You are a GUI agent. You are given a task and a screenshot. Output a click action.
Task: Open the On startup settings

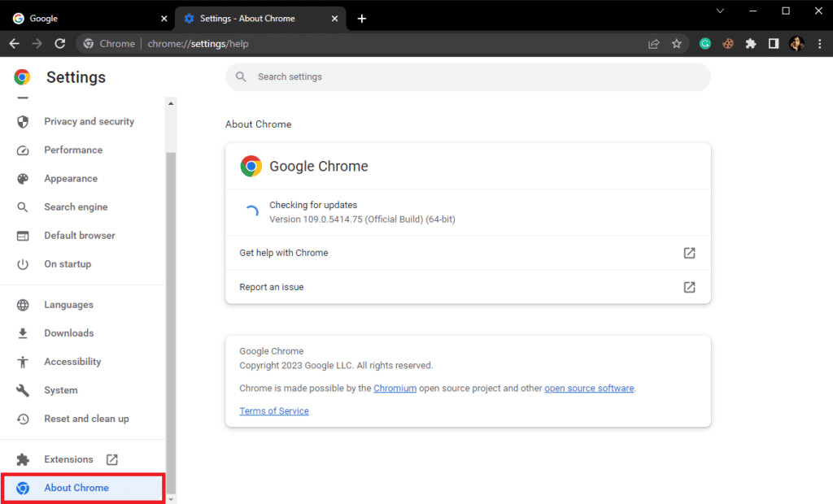click(x=68, y=263)
